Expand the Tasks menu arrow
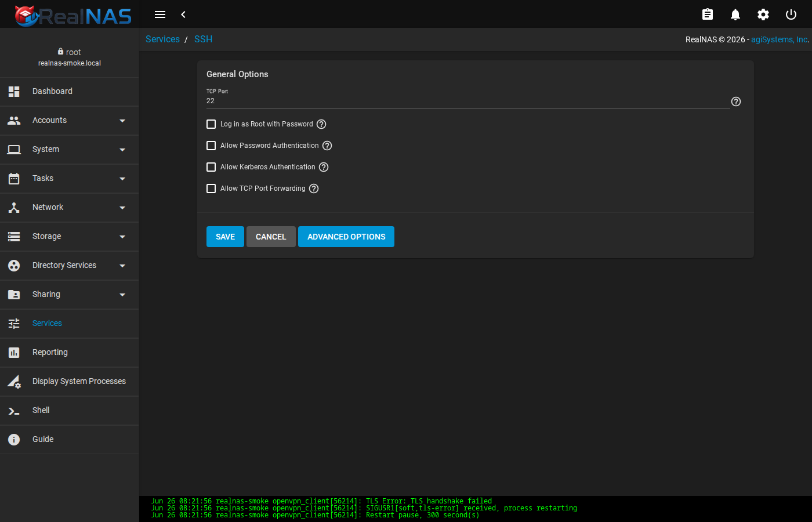812x522 pixels. (x=122, y=179)
